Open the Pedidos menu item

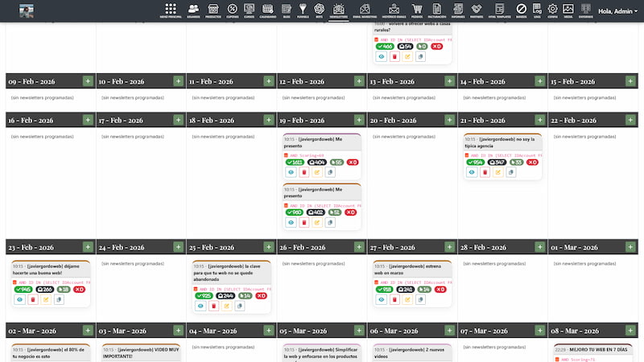click(416, 10)
